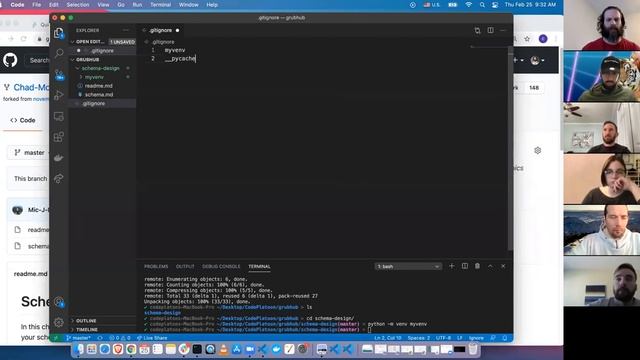Click the remote window indicator in status bar
This screenshot has height=360, width=640.
56,338
